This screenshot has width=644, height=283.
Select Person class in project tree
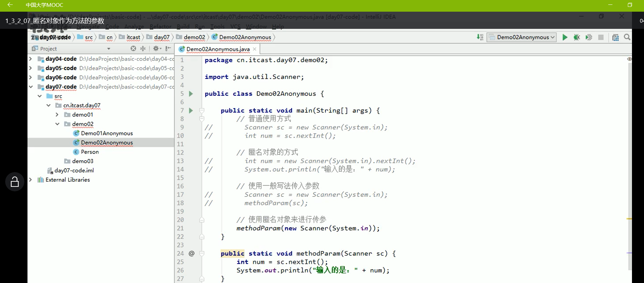click(90, 152)
